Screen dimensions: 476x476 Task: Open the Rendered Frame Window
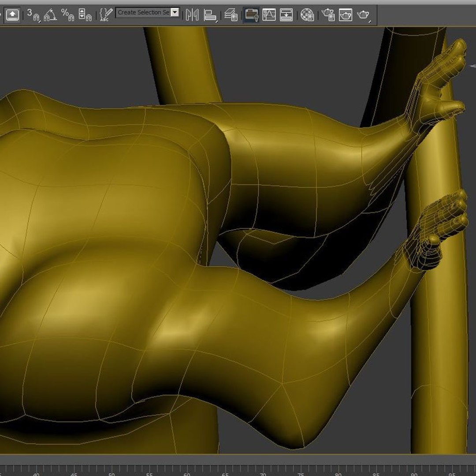pyautogui.click(x=346, y=15)
